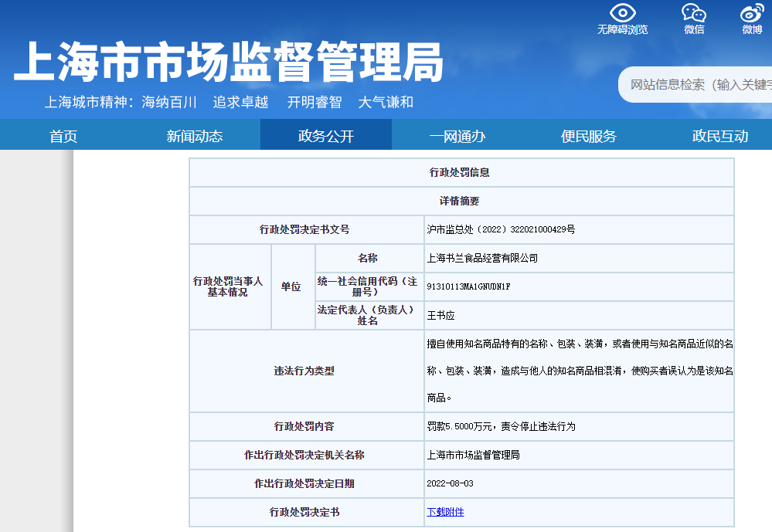
Task: Click the 违法行为类型 description paragraph
Action: coord(580,371)
